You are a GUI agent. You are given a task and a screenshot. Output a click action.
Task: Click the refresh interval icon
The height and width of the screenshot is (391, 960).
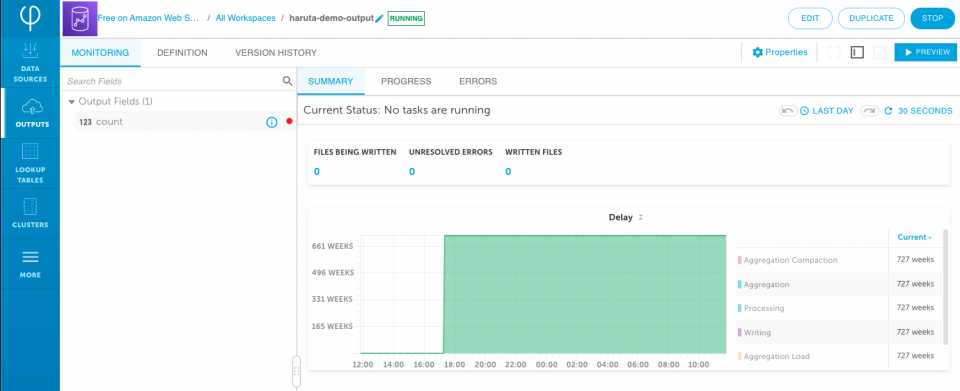point(888,111)
